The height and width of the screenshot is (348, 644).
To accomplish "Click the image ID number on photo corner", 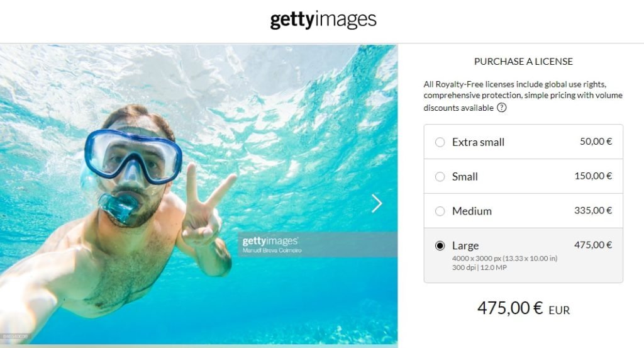I will point(15,337).
